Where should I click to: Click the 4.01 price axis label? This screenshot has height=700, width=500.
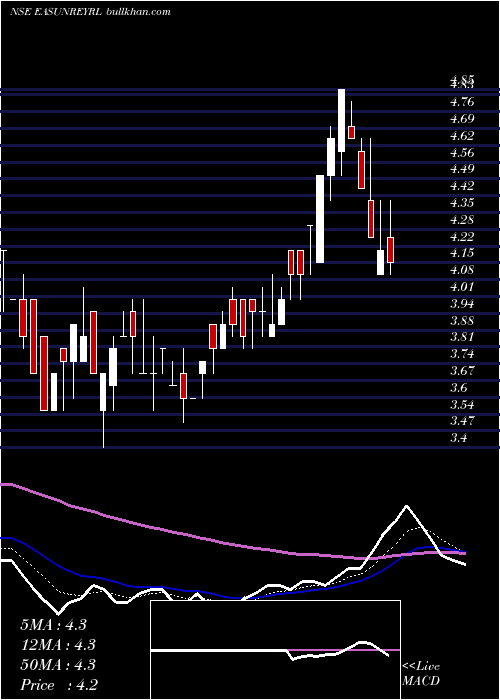coord(462,287)
